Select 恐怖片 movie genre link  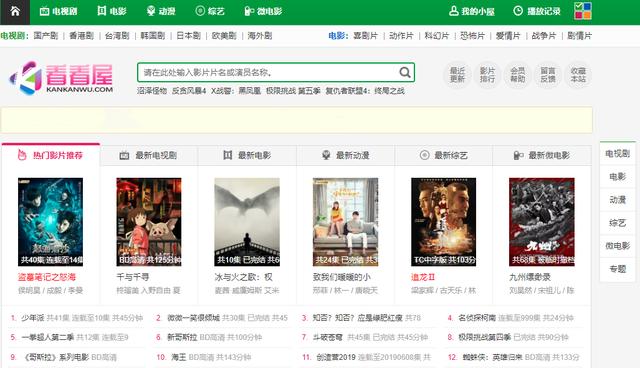472,36
